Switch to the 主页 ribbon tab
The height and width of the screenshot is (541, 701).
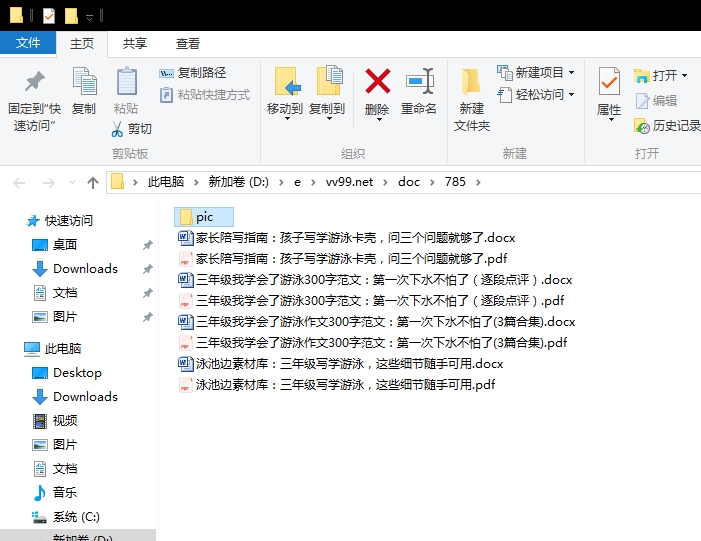pos(82,43)
